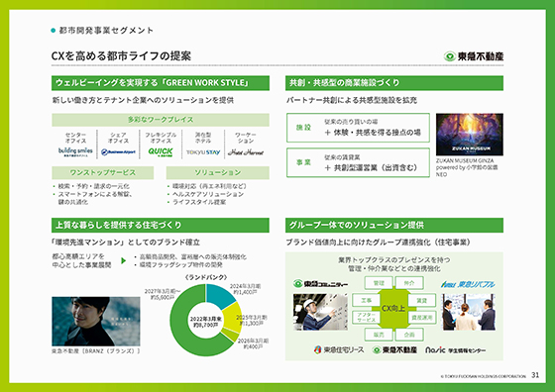
Task: Click the シェアオフィス label
Action: tap(118, 138)
